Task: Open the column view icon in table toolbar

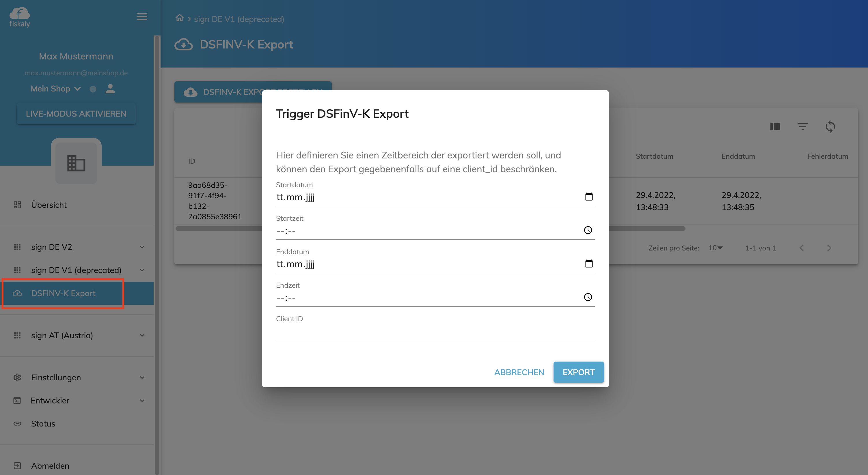Action: [775, 127]
